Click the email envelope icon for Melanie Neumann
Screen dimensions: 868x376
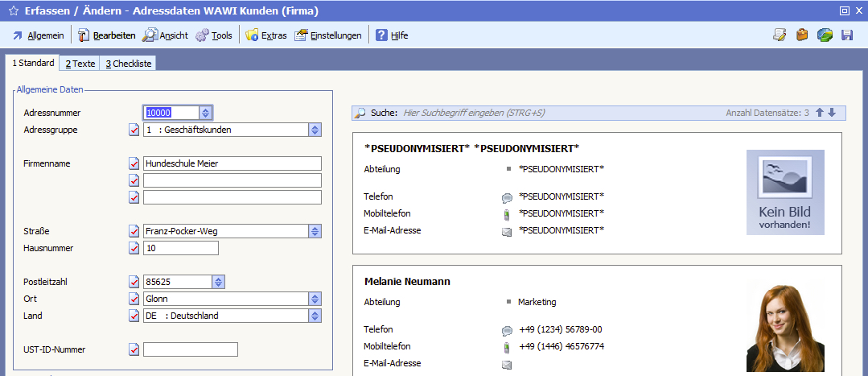click(507, 365)
